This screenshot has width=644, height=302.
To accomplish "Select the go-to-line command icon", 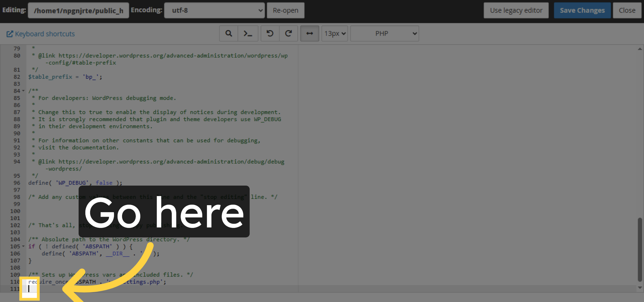I will pos(248,33).
